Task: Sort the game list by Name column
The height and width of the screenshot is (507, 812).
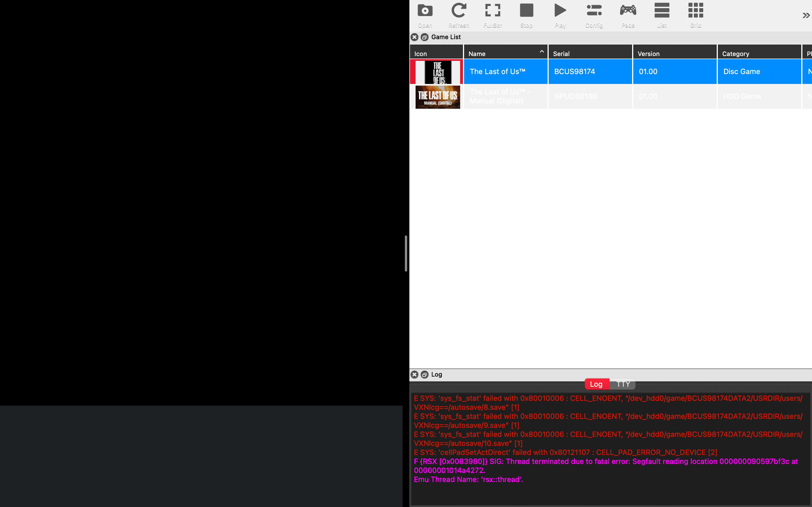Action: pyautogui.click(x=505, y=54)
